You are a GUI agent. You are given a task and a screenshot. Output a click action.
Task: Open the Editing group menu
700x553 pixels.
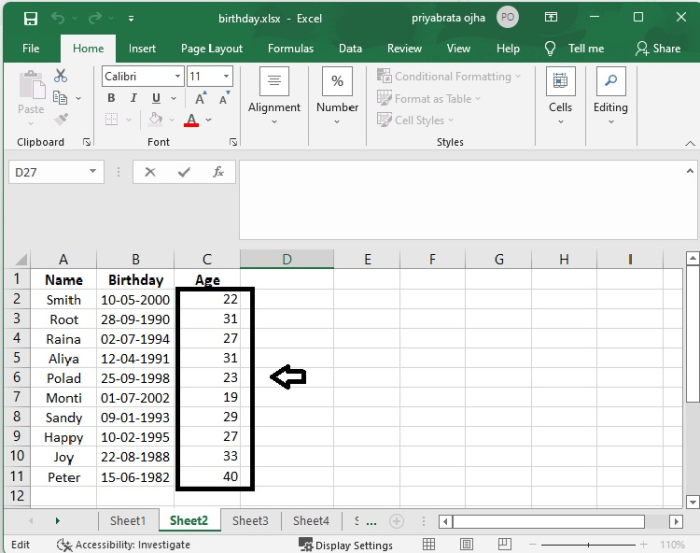[610, 96]
